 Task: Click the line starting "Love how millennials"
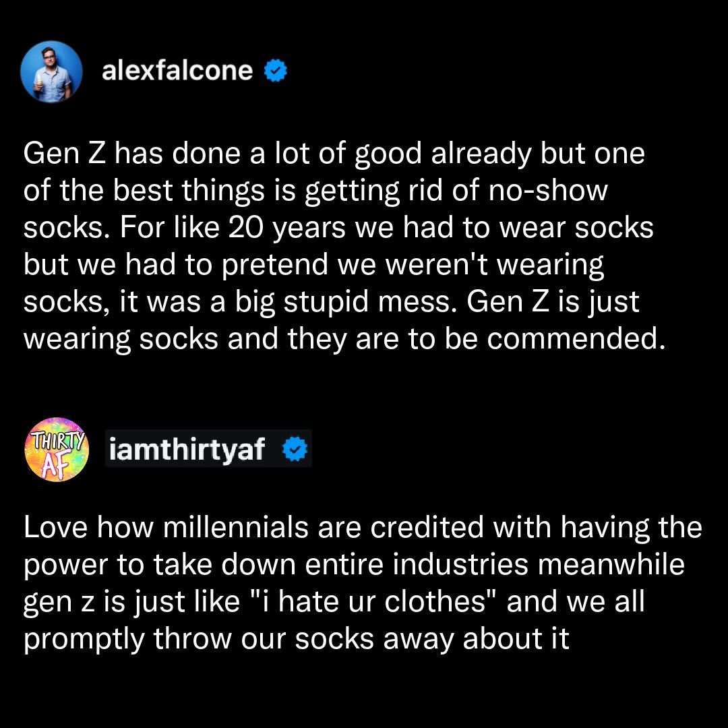point(363,527)
